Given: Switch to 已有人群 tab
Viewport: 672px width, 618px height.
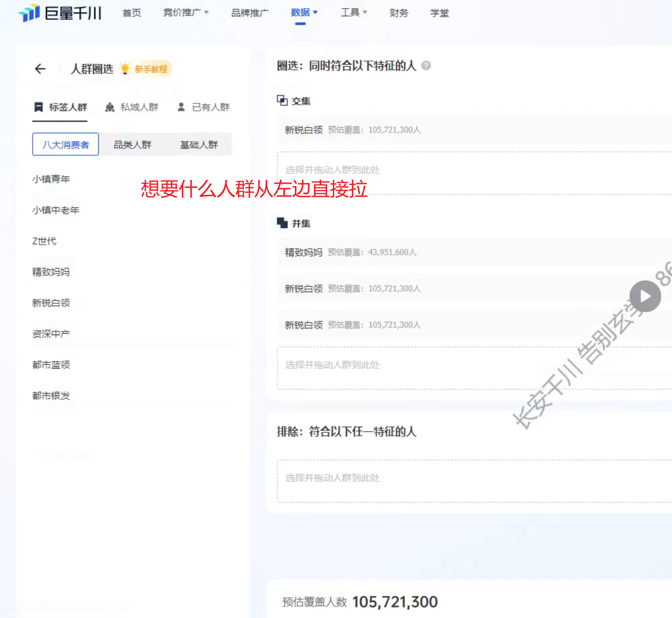Looking at the screenshot, I should (204, 107).
